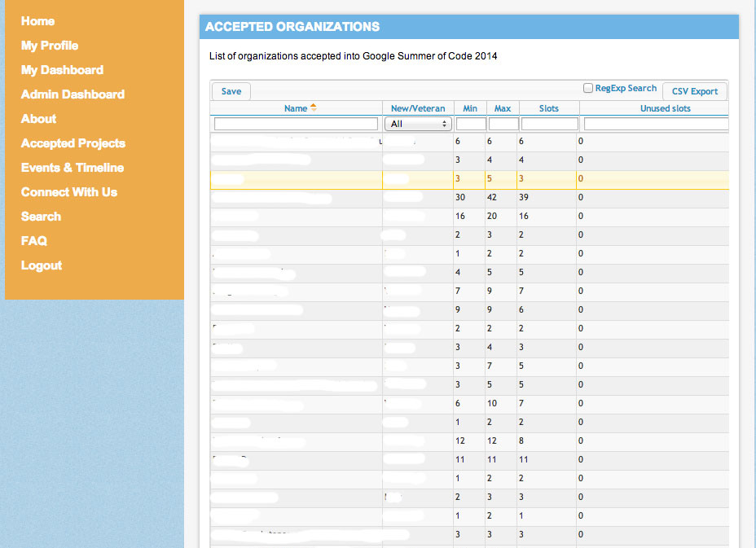Export the table with CSV Export
The width and height of the screenshot is (756, 548).
[694, 91]
